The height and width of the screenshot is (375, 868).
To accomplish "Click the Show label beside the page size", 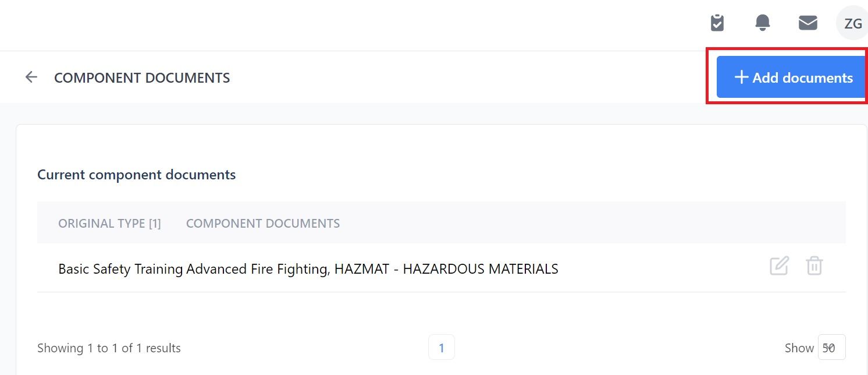I will (799, 348).
